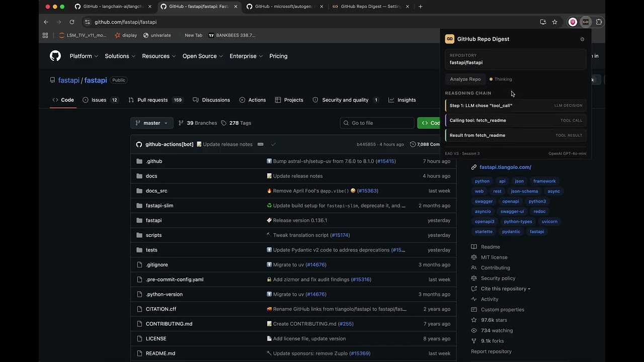Open the CITATION.cff file
This screenshot has width=644, height=362.
pyautogui.click(x=161, y=309)
